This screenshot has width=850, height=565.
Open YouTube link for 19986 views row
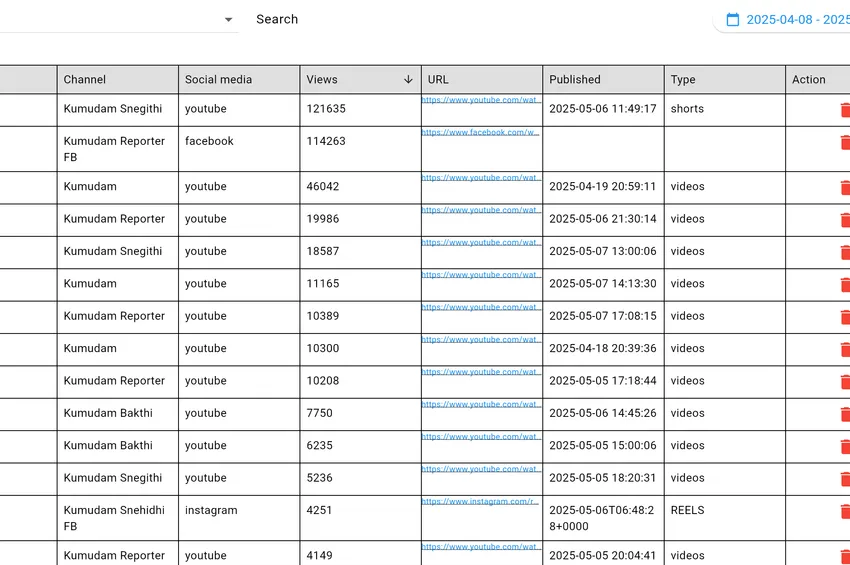pos(481,210)
